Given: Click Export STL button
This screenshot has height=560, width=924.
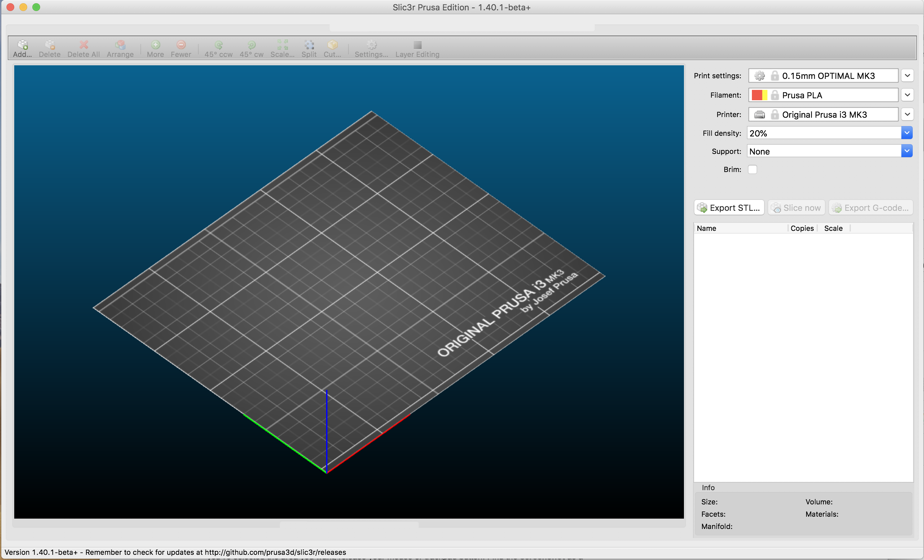Looking at the screenshot, I should [x=729, y=207].
